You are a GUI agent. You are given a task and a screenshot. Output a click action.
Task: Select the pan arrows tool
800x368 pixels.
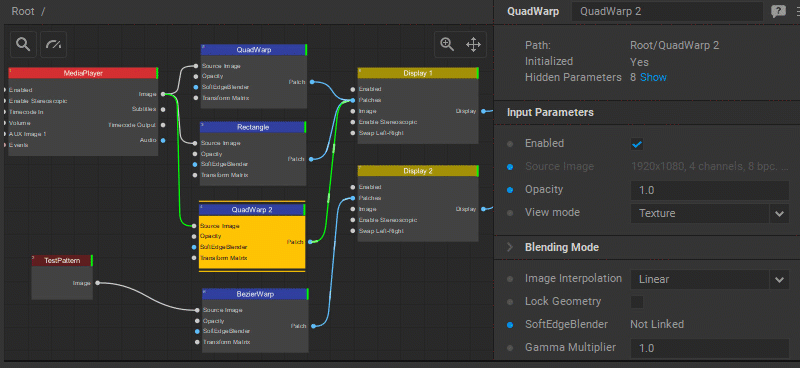click(x=473, y=44)
